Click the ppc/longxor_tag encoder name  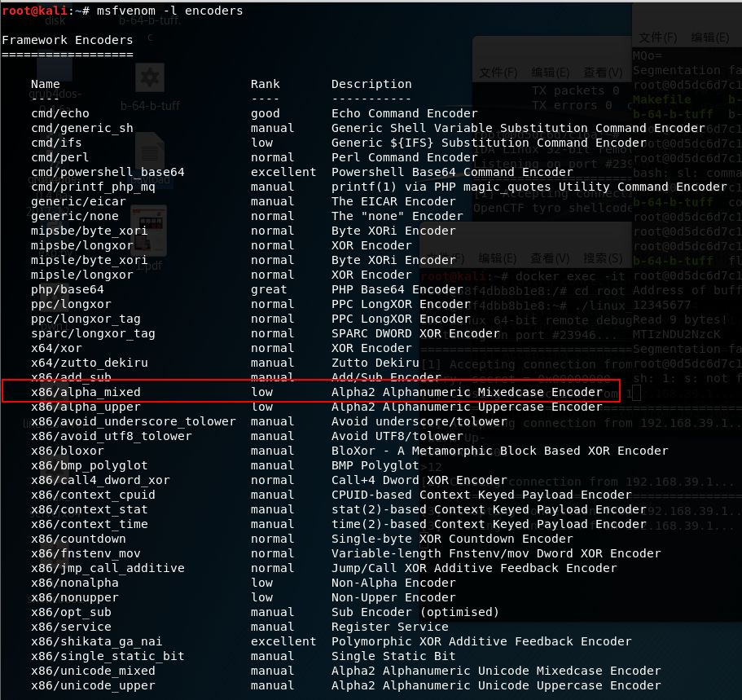pos(86,319)
